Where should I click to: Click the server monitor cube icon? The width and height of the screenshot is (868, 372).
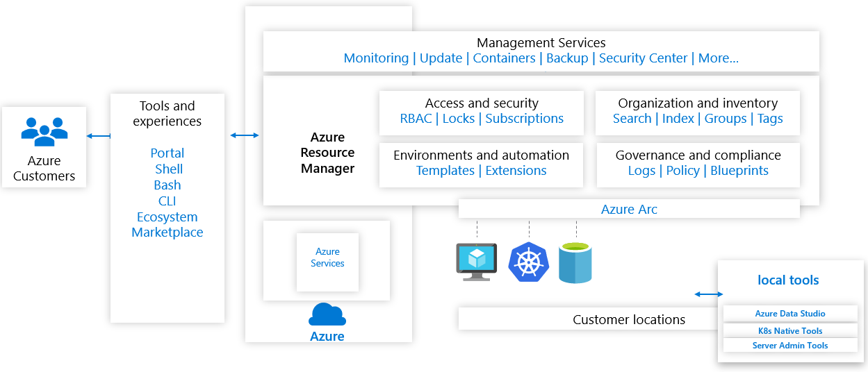click(476, 262)
